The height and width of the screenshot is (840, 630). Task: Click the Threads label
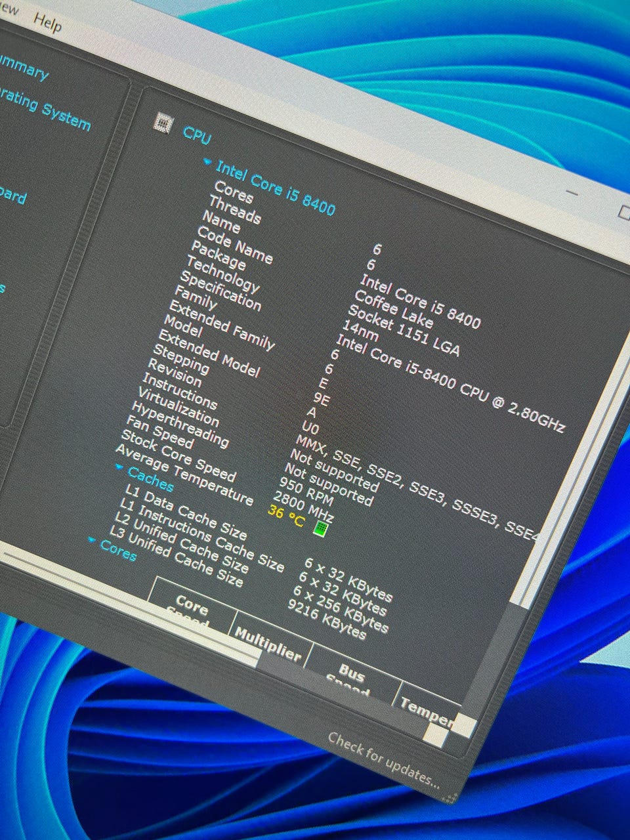point(235,209)
